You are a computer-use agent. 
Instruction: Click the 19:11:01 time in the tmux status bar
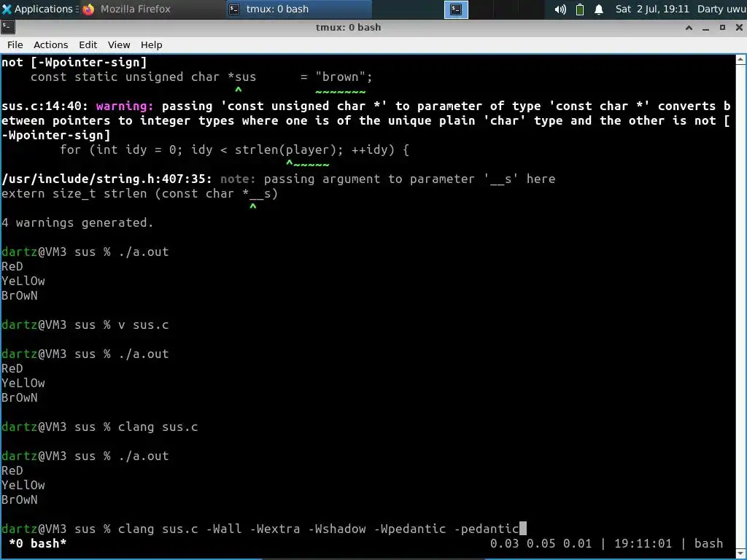click(643, 543)
